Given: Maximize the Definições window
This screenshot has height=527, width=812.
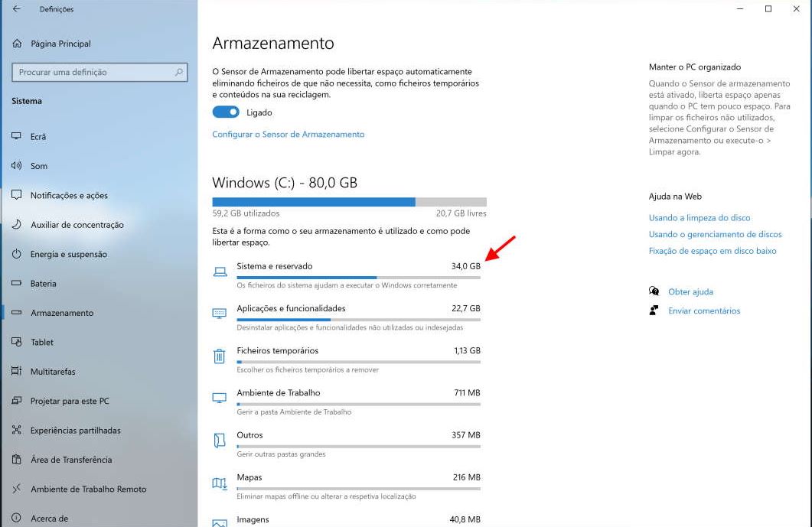Looking at the screenshot, I should click(768, 9).
